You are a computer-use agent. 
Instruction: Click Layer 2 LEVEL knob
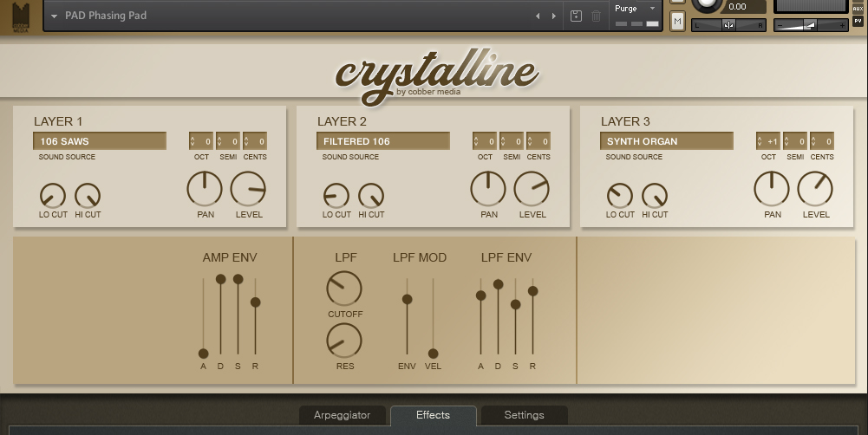532,189
